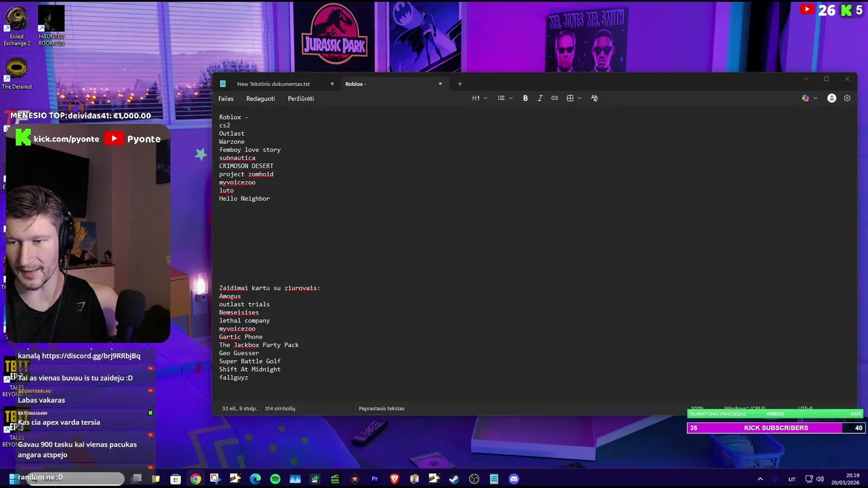Click the 'Hello Neighbor' line
This screenshot has height=488, width=868.
pos(244,199)
